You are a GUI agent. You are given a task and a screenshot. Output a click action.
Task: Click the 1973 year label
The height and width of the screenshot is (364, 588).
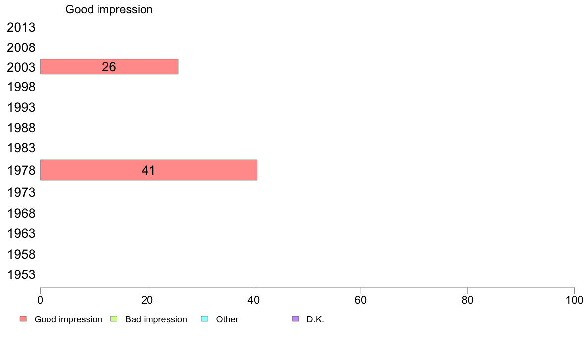pyautogui.click(x=21, y=193)
